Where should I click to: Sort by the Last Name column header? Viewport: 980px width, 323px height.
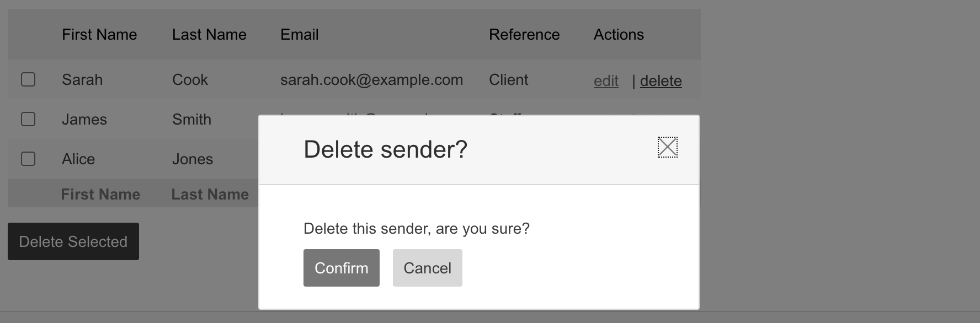(209, 34)
